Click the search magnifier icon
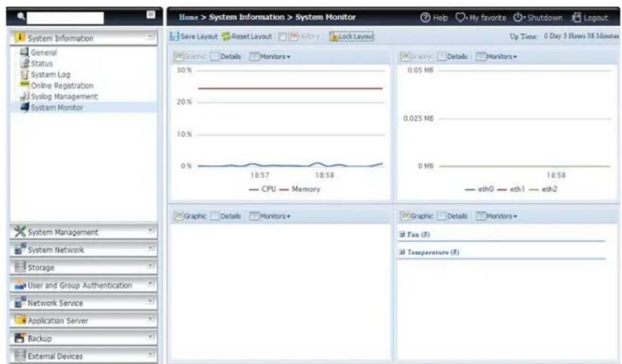This screenshot has width=622, height=364. coord(21,16)
